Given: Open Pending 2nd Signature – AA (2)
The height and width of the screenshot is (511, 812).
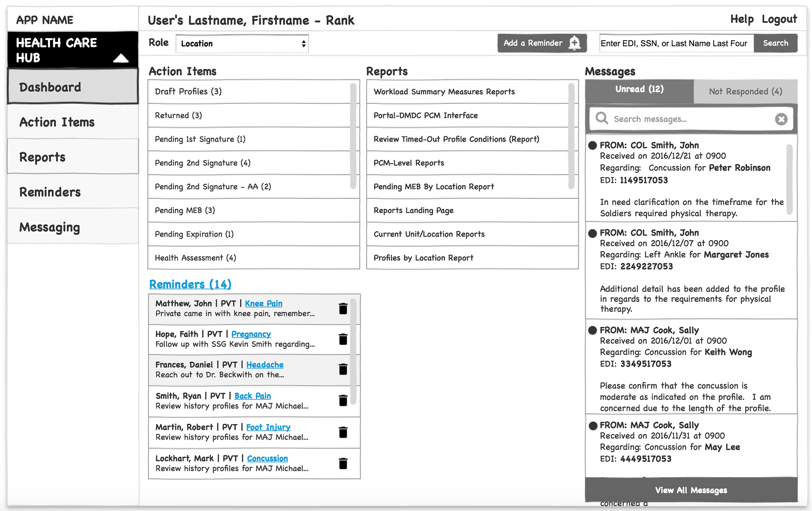Looking at the screenshot, I should click(254, 186).
